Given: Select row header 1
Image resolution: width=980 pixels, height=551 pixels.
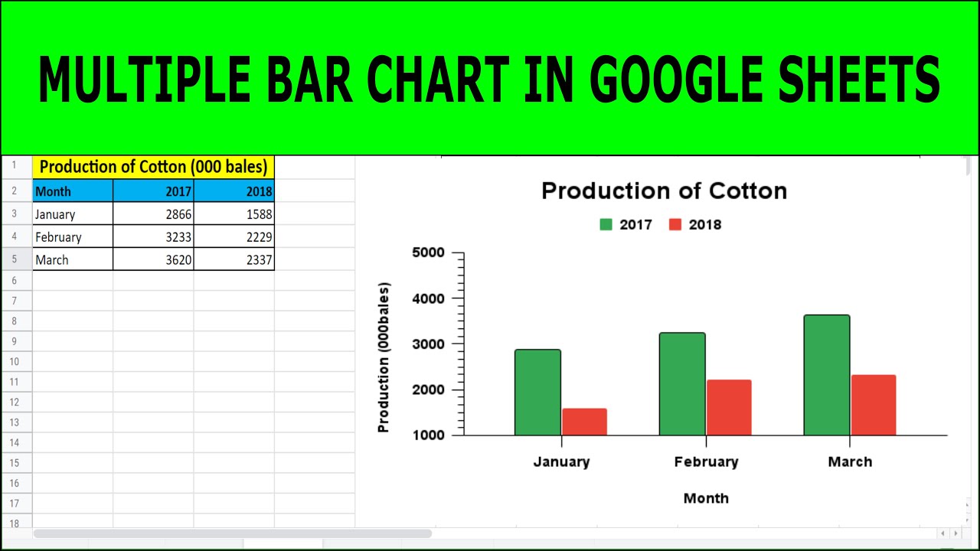Looking at the screenshot, I should (x=16, y=167).
